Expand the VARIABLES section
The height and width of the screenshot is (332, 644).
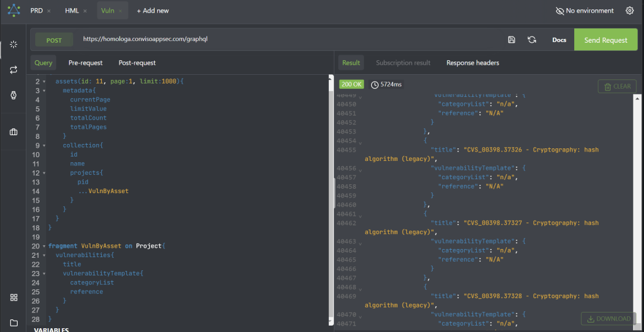[51, 330]
